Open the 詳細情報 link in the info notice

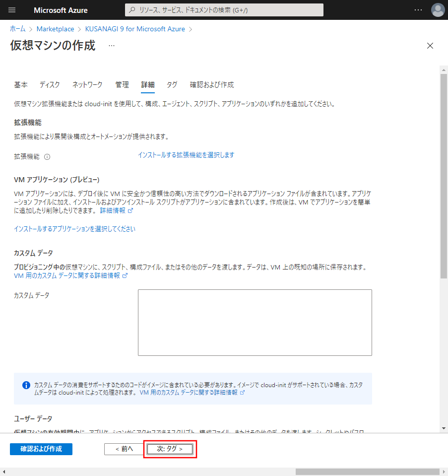[x=192, y=393]
